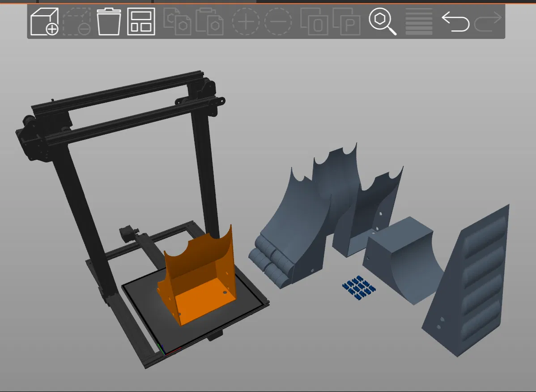Click the Redo arrow
The width and height of the screenshot is (536, 392).
488,21
